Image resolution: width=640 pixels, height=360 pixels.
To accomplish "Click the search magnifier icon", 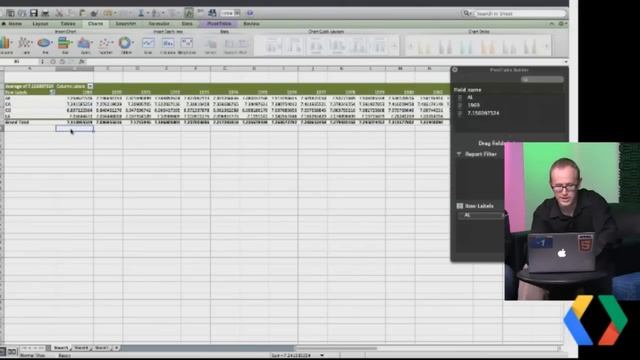I will coord(466,13).
